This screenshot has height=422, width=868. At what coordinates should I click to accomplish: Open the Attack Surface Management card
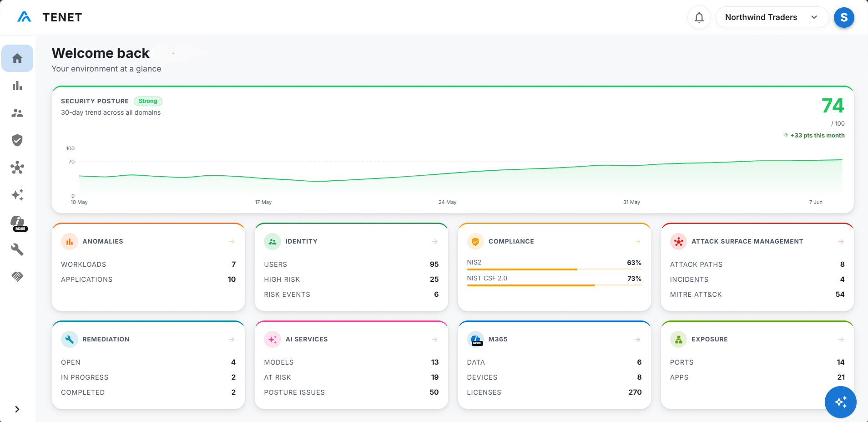757,267
